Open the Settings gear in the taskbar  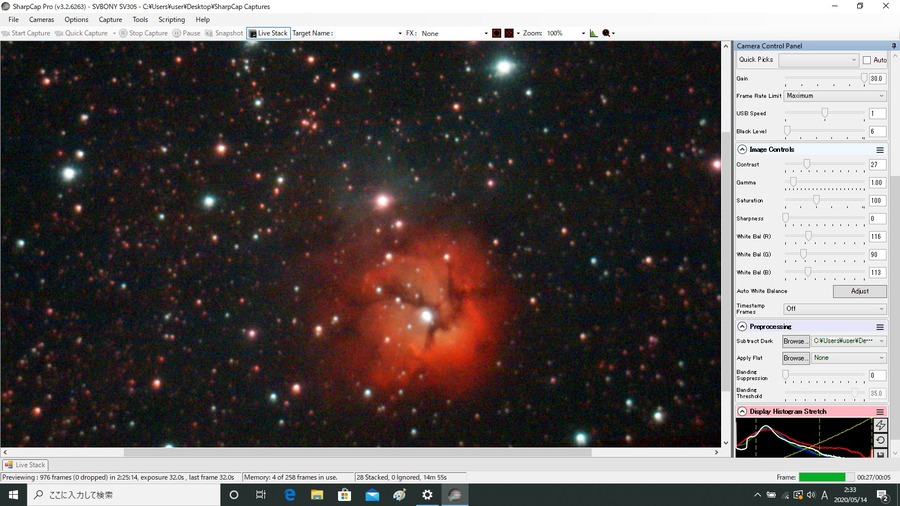click(427, 495)
